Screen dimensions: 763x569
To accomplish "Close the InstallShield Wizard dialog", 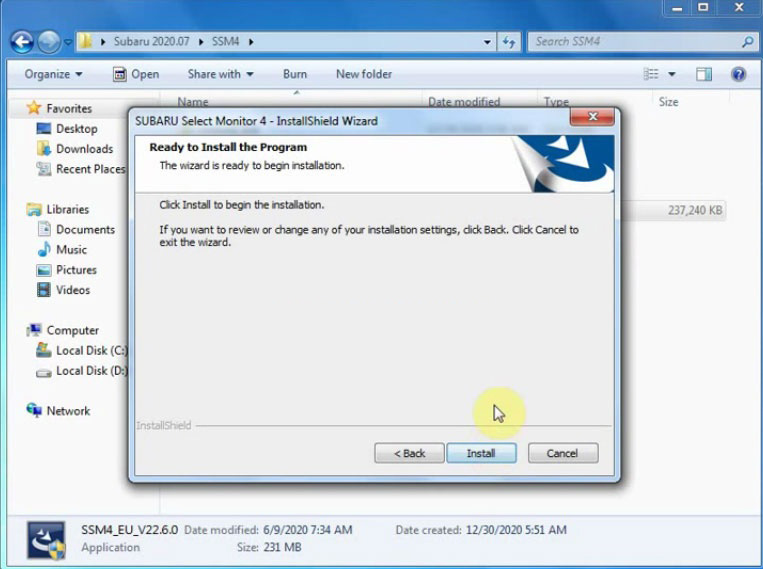I will click(592, 117).
